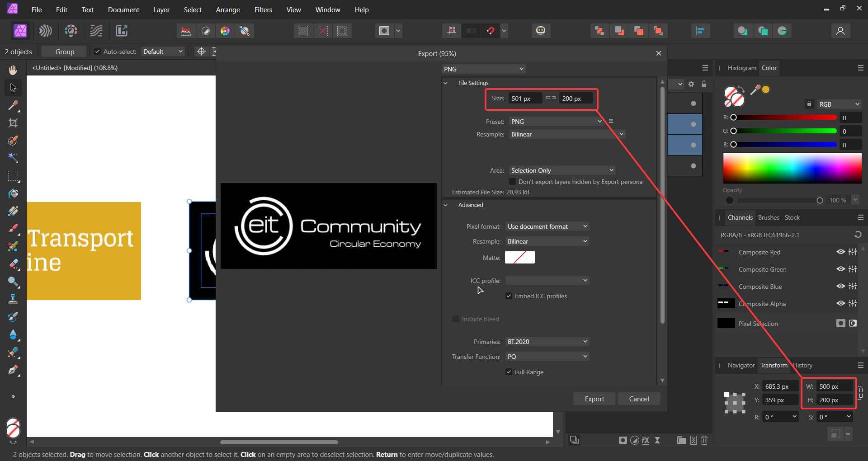The width and height of the screenshot is (868, 461).
Task: Toggle the color panel lock icon
Action: tap(809, 104)
